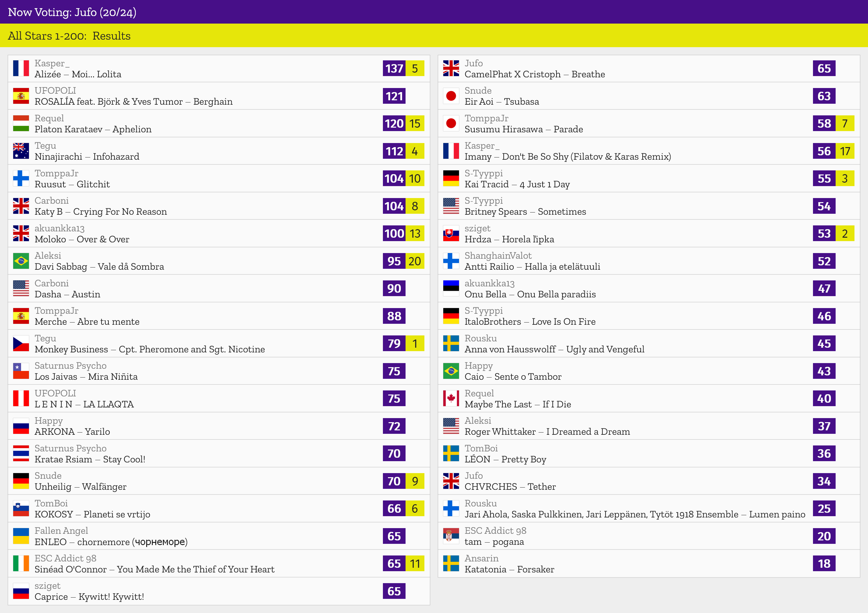Select the 112 score for Ninajirachi – Infohazard
868x613 pixels.
click(394, 151)
